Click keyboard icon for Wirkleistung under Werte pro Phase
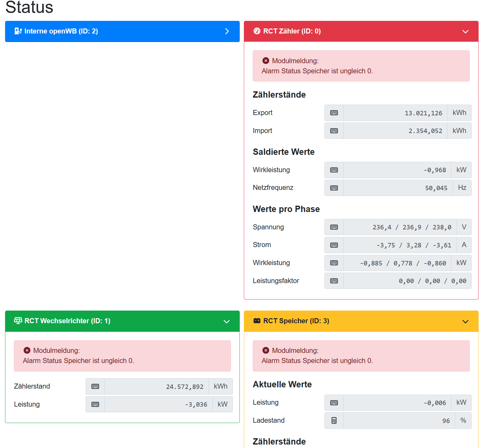Screen dimensions: 489x448 tap(334, 263)
